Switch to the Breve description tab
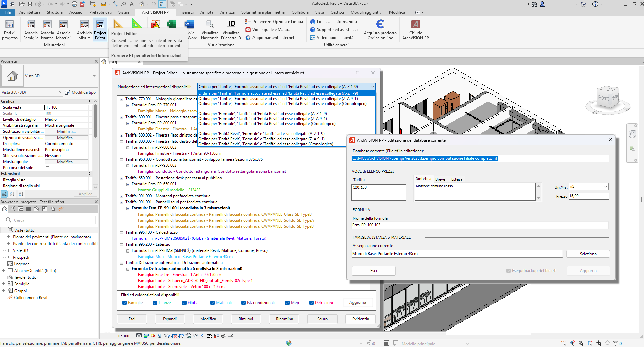 tap(440, 179)
